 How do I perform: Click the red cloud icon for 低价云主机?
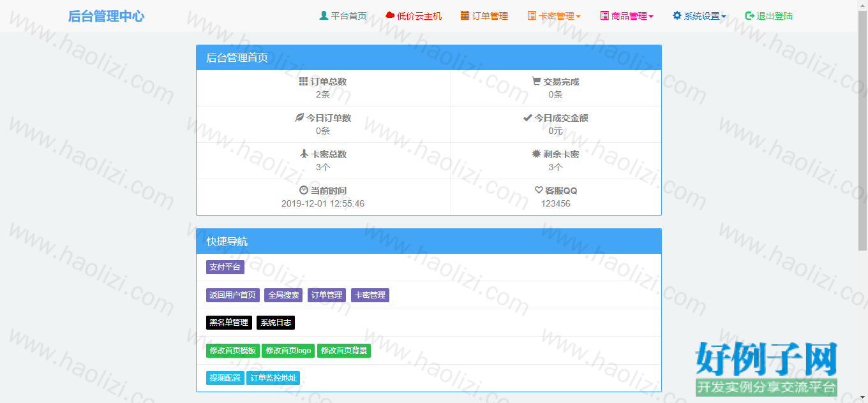pos(390,16)
